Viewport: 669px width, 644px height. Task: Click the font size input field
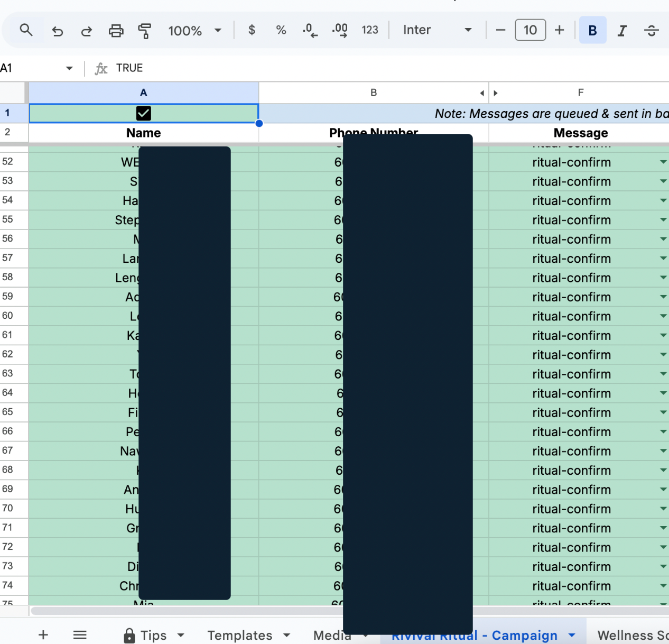530,30
